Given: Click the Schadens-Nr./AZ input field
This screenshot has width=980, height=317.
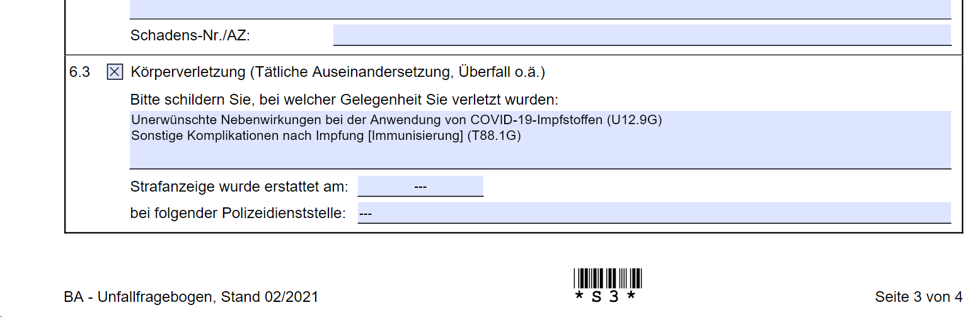Looking at the screenshot, I should [642, 35].
